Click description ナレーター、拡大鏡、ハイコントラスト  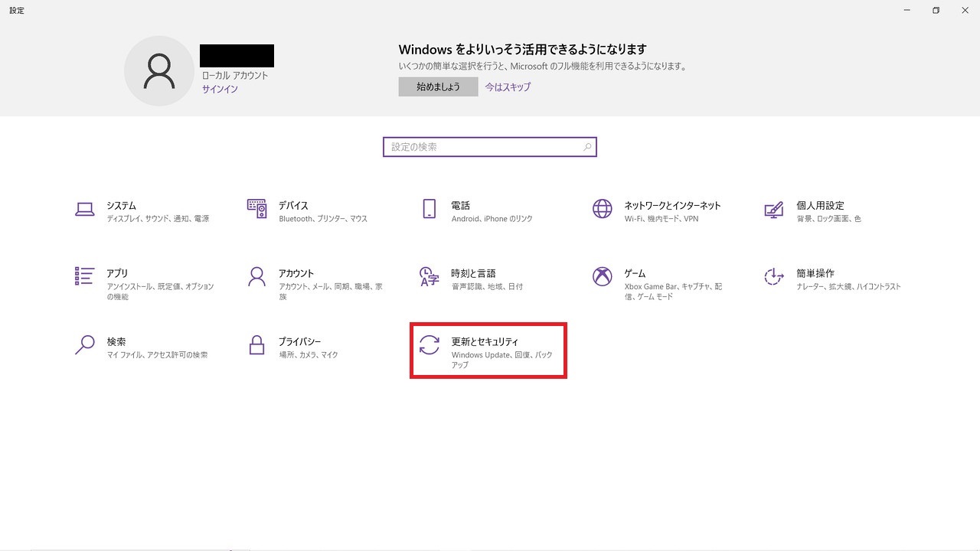[848, 287]
